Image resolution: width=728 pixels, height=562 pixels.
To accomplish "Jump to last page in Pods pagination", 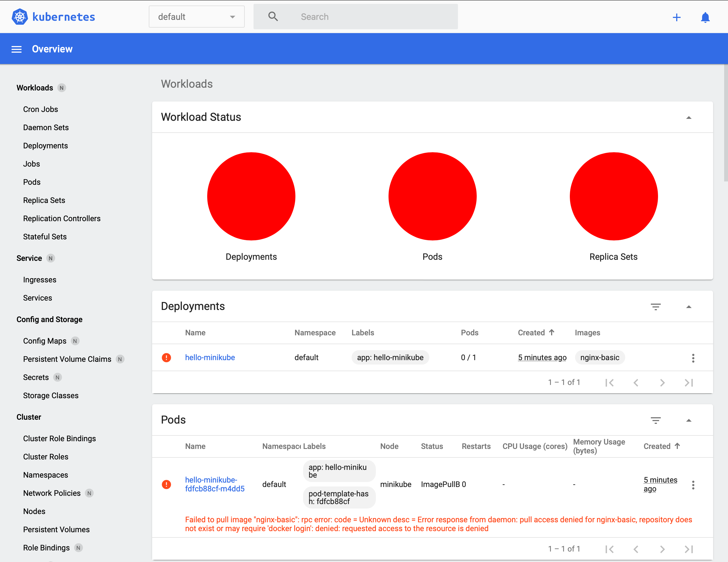I will coord(688,549).
